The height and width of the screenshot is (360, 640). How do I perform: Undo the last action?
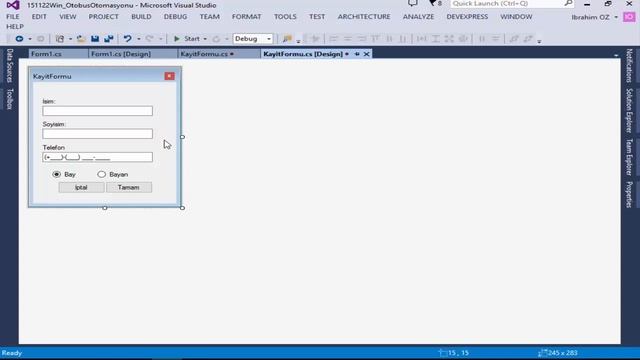[127, 39]
